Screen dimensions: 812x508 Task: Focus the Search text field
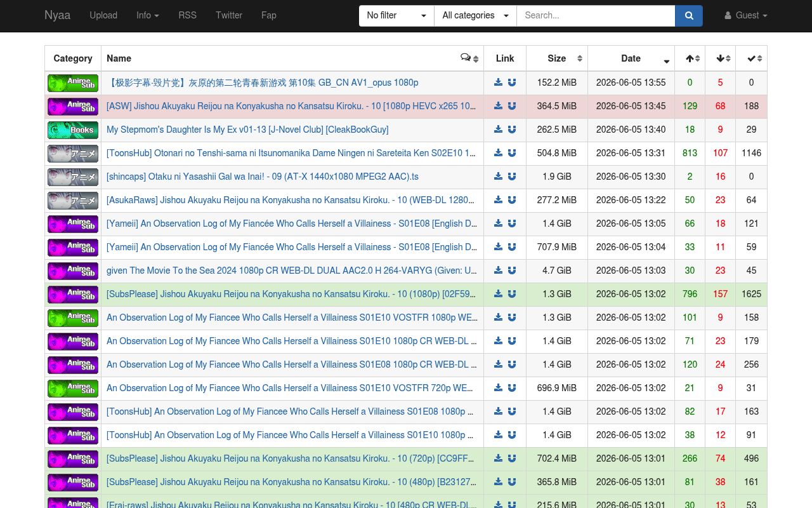(596, 15)
